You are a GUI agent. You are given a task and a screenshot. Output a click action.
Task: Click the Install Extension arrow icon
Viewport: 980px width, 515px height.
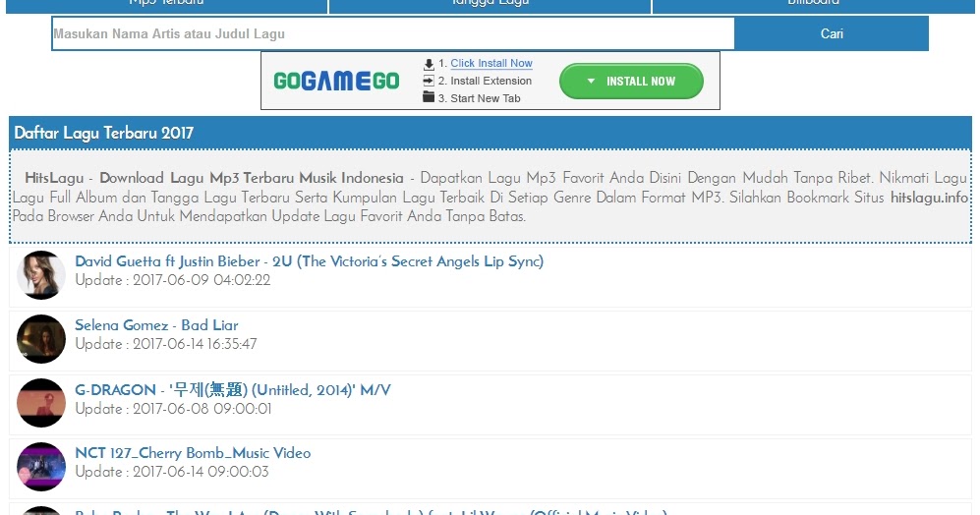[429, 81]
